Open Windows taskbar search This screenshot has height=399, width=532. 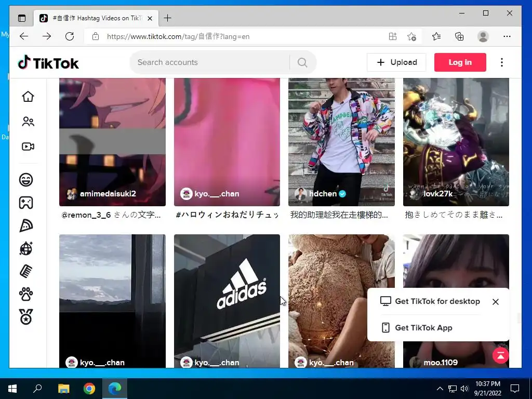coord(37,389)
